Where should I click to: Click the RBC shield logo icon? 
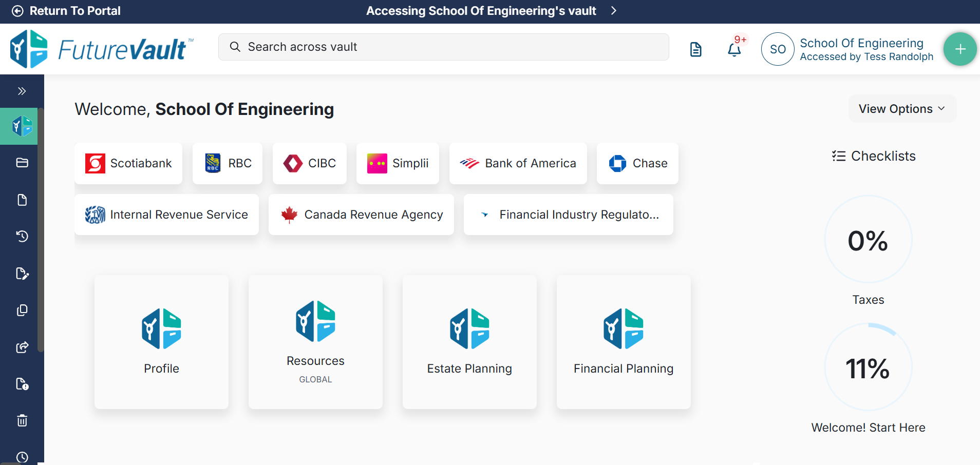click(213, 163)
